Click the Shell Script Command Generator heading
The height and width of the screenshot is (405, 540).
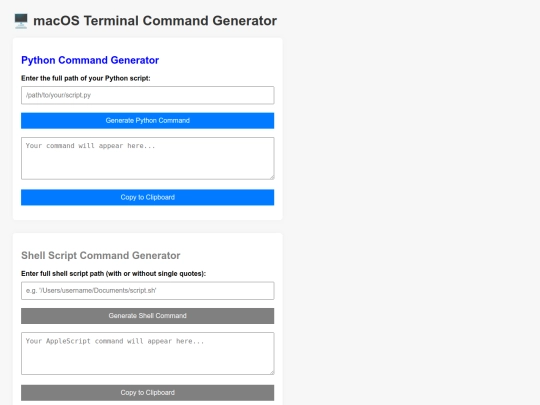(101, 256)
